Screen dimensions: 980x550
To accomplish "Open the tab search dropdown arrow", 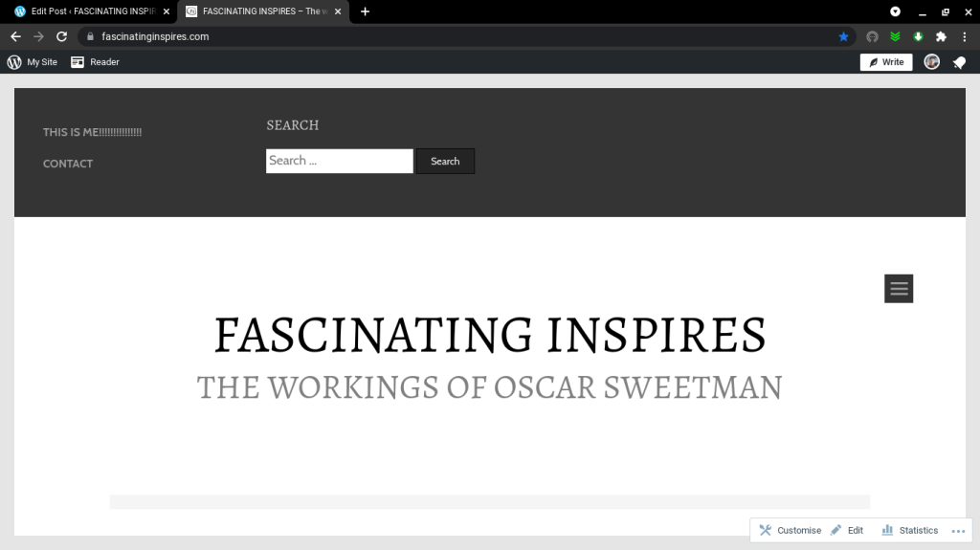I will 895,11.
